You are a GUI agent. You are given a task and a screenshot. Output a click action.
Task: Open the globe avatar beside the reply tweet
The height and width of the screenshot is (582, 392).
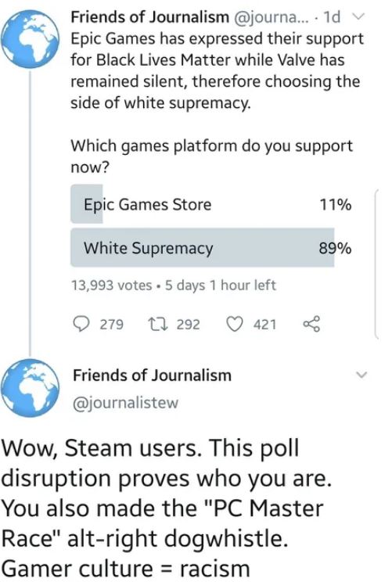(30, 387)
